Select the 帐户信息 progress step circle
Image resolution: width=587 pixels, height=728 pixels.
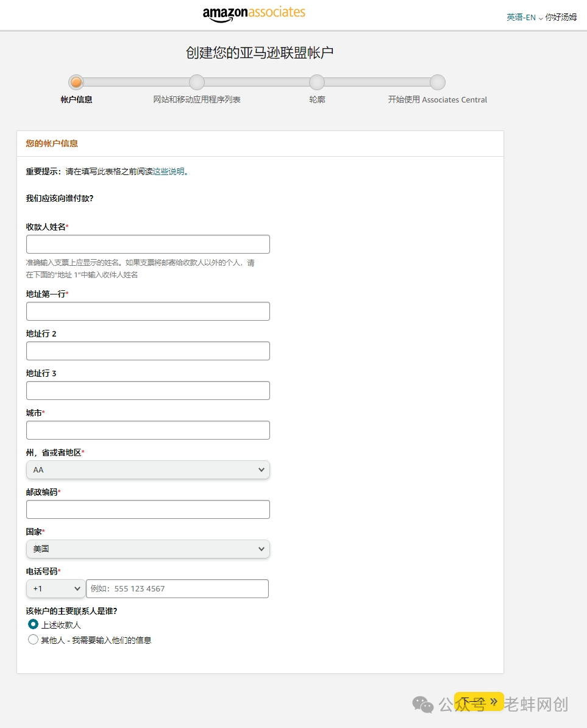click(x=76, y=82)
